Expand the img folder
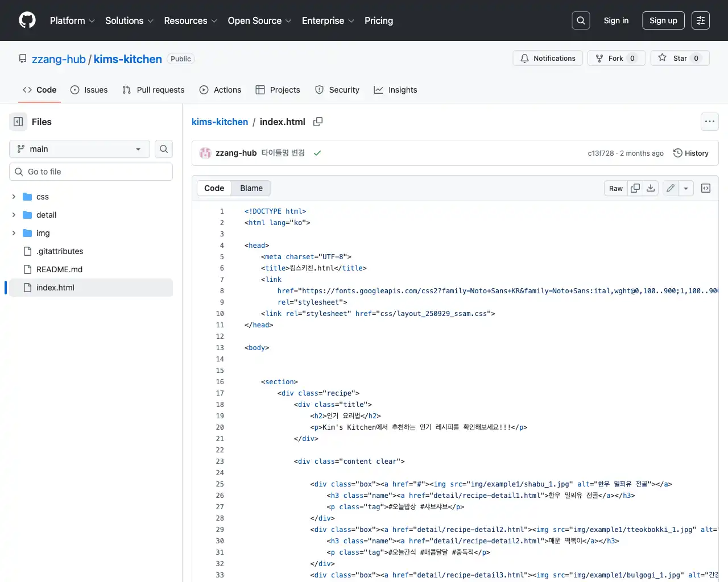 click(x=13, y=233)
